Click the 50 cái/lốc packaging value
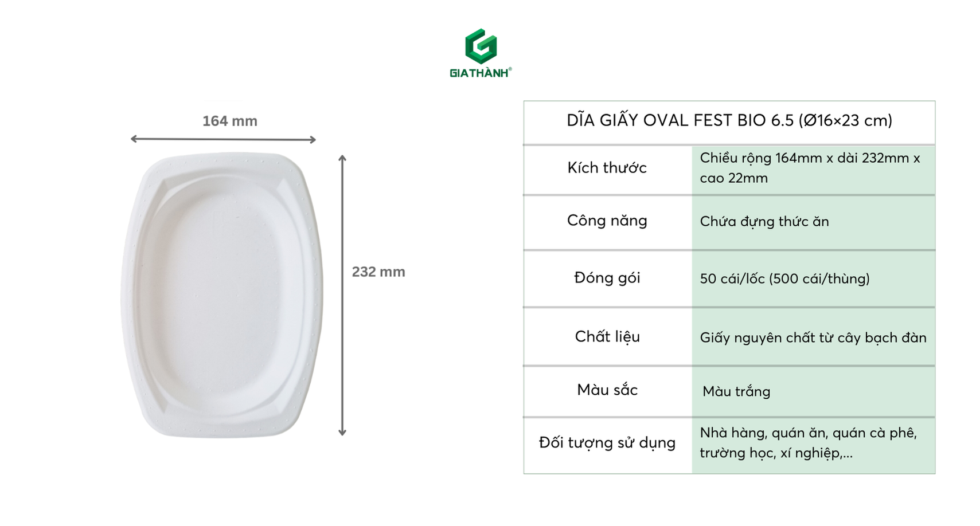 point(784,278)
